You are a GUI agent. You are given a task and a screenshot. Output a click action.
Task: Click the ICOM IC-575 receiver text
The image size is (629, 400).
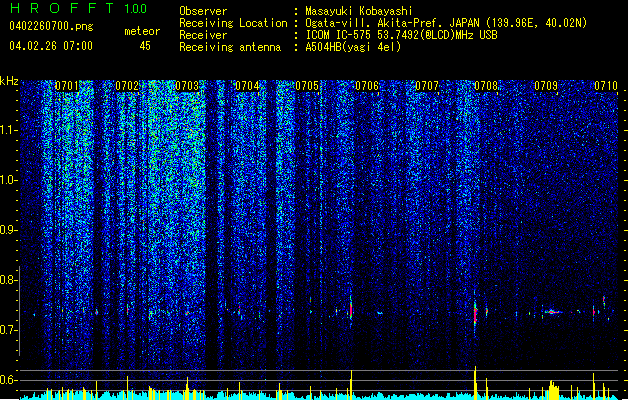pos(401,35)
